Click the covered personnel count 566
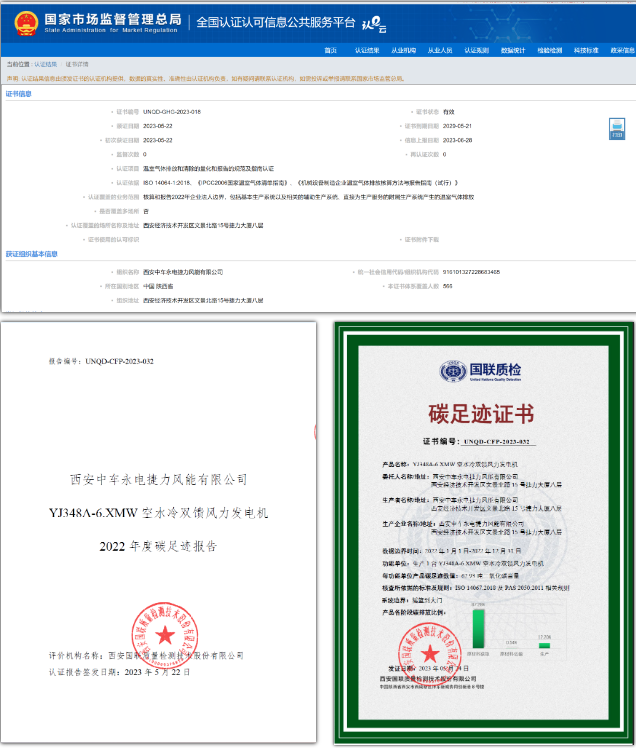The height and width of the screenshot is (748, 636). tap(447, 286)
